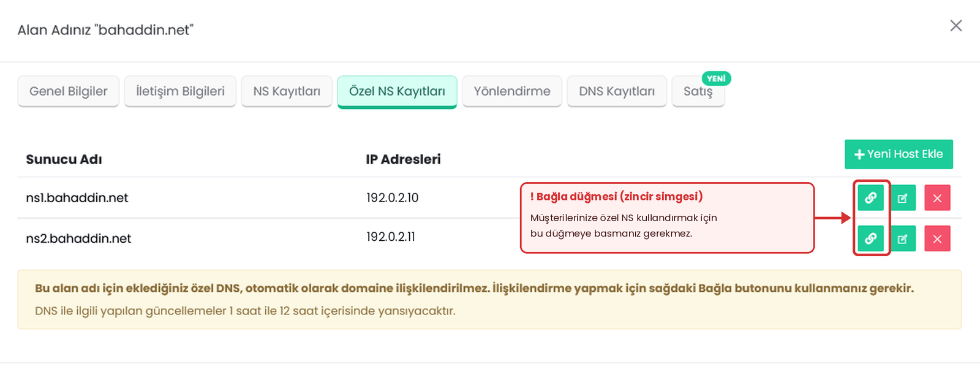Click the bold warning about özel DNS linking
980x391 pixels.
474,288
